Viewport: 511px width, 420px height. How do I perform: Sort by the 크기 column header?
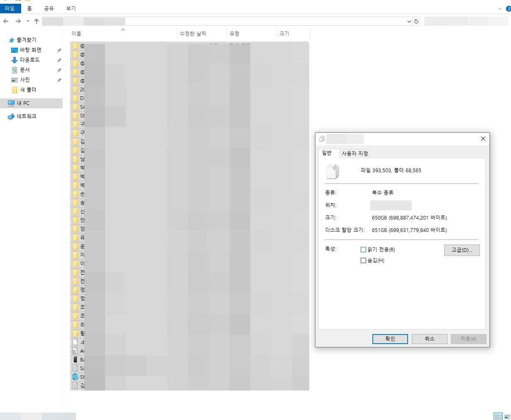[x=293, y=34]
